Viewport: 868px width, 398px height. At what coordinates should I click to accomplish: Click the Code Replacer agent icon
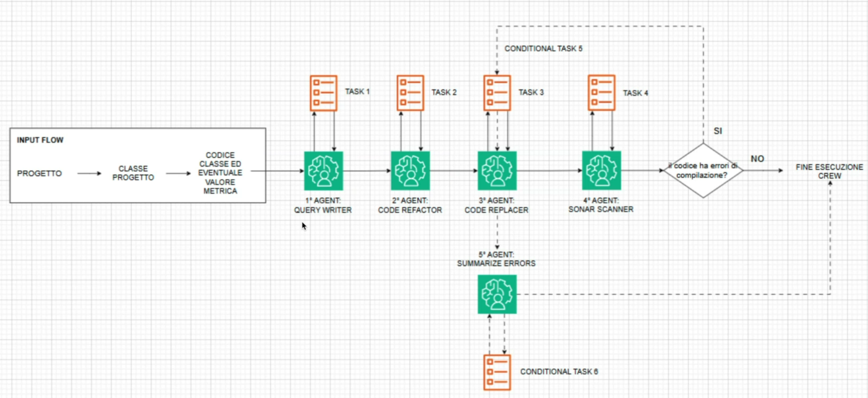(x=497, y=171)
